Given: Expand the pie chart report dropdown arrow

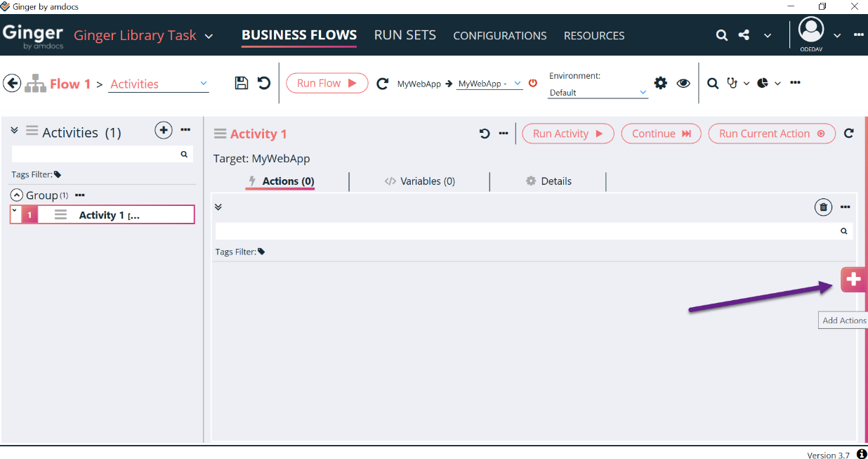Looking at the screenshot, I should (x=777, y=83).
